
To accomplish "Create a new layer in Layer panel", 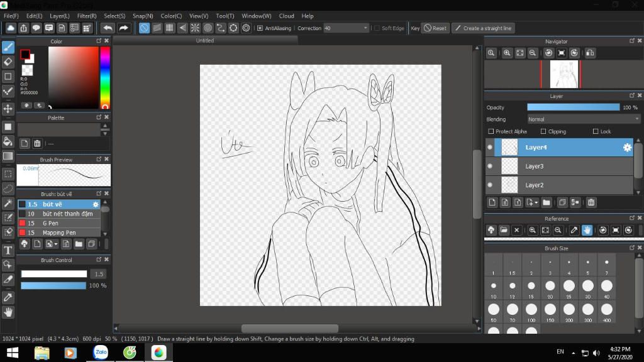I will [492, 202].
